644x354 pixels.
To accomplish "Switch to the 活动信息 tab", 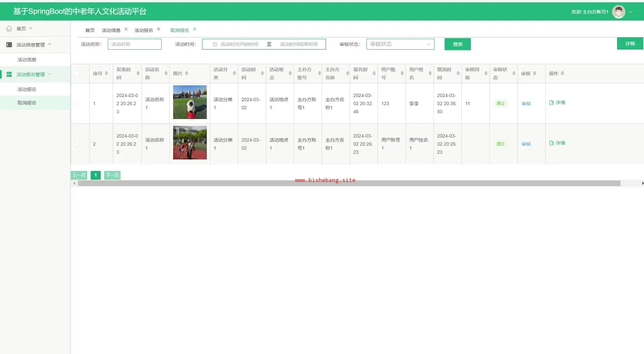I will click(111, 30).
